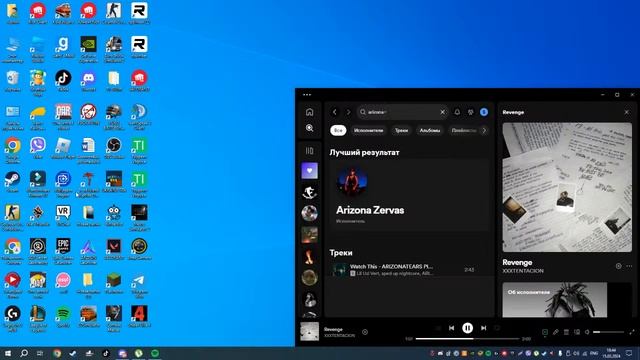Open the Windows Start menu

click(x=8, y=353)
